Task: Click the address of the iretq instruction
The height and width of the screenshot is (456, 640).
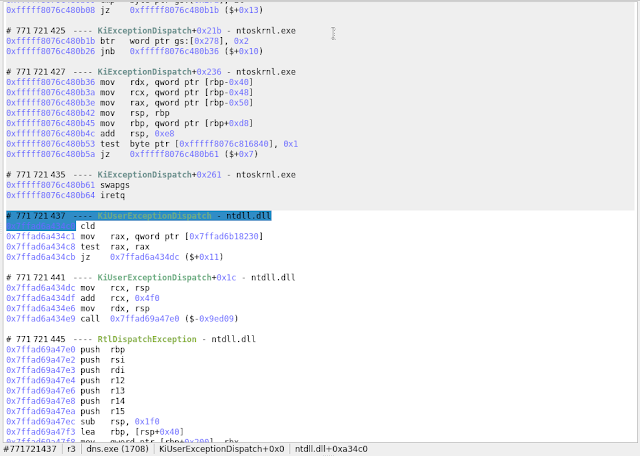Action: 51,195
